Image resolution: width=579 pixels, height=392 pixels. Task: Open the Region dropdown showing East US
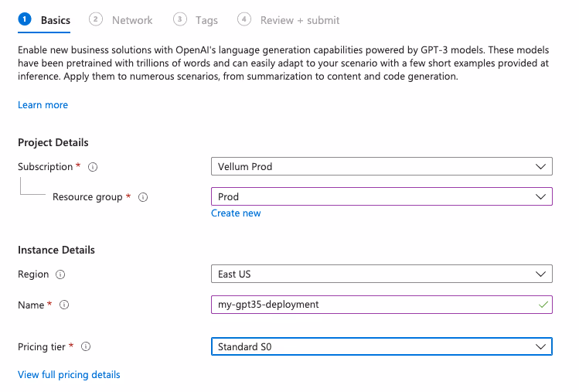(381, 274)
